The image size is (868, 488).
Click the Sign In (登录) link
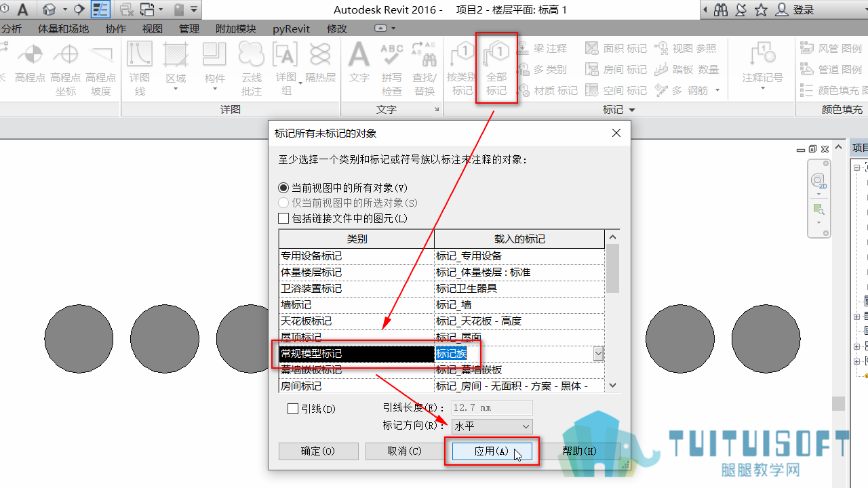pyautogui.click(x=804, y=10)
